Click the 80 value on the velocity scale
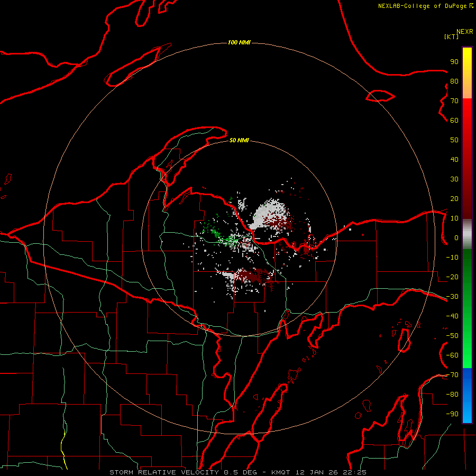Screen dimensions: 476x476 454,81
